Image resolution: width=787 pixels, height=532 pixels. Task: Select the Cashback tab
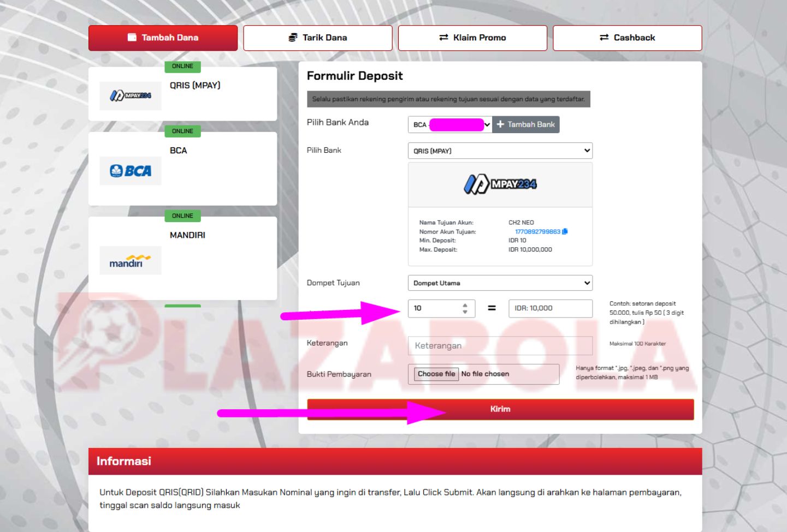pyautogui.click(x=628, y=38)
